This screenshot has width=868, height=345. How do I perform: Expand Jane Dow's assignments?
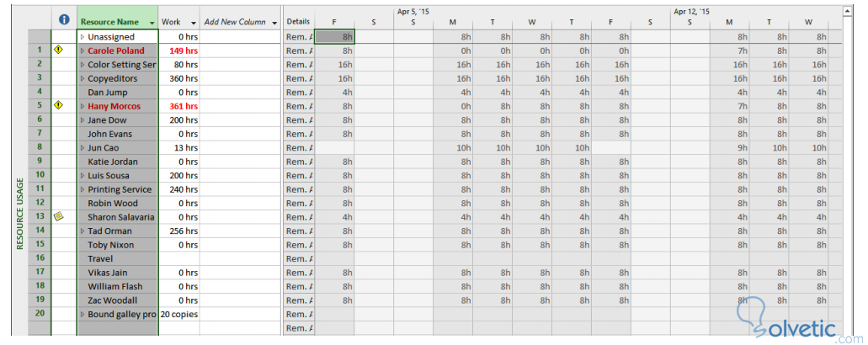point(83,120)
